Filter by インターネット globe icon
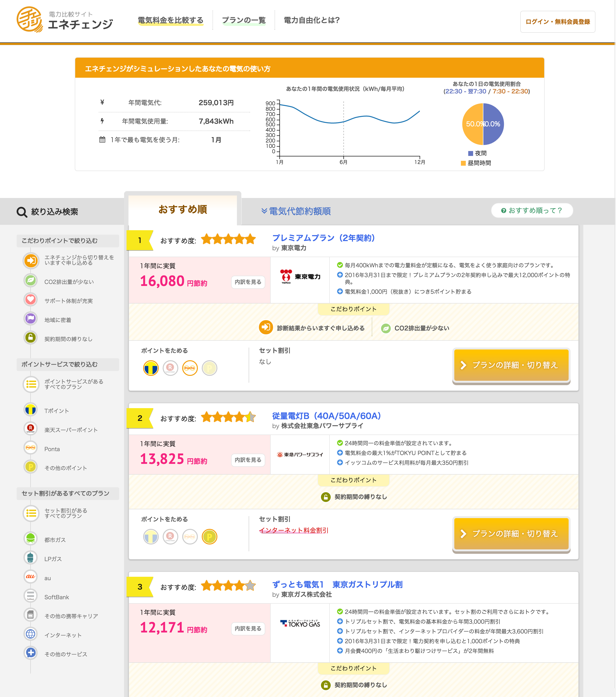 [31, 634]
